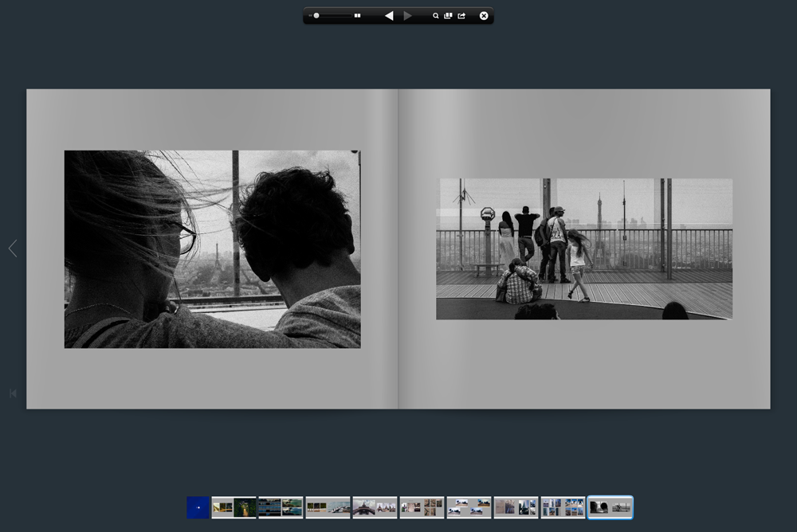Select the Eiffel Tower close-up spread thumbnail

[x=375, y=507]
